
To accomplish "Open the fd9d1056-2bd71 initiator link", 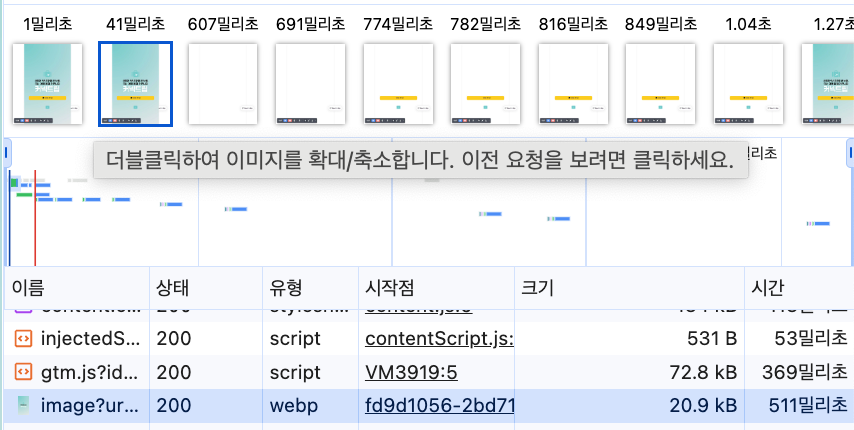I will [x=440, y=406].
